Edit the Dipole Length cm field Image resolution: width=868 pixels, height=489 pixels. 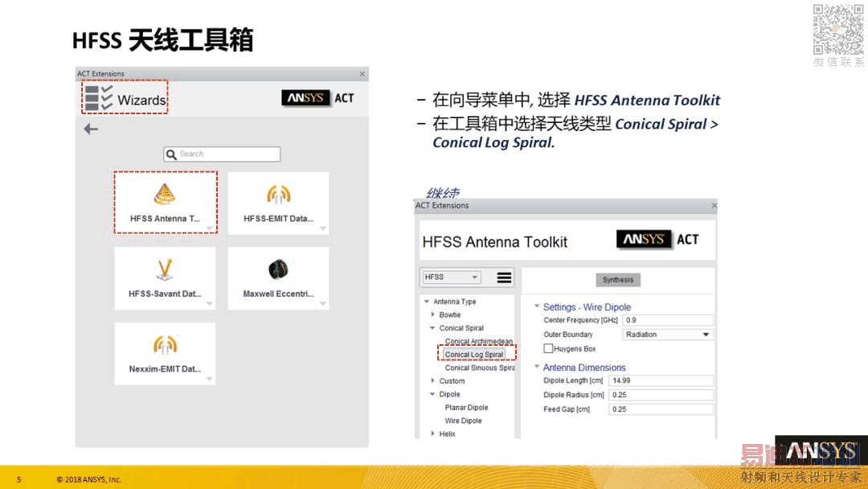pos(661,380)
